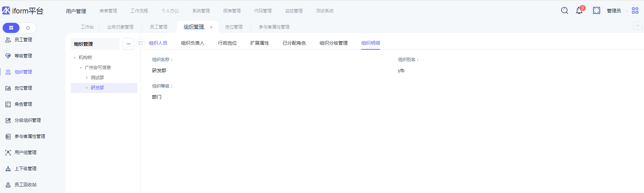The height and width of the screenshot is (193, 644).
Task: Collapse the 机构树 root node
Action: pyautogui.click(x=75, y=58)
